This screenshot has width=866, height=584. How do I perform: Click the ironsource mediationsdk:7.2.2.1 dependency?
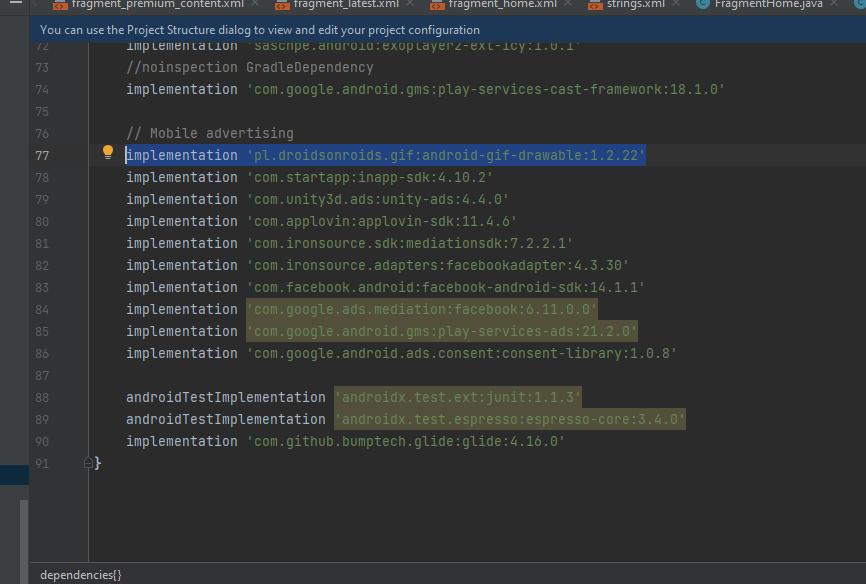[x=410, y=243]
